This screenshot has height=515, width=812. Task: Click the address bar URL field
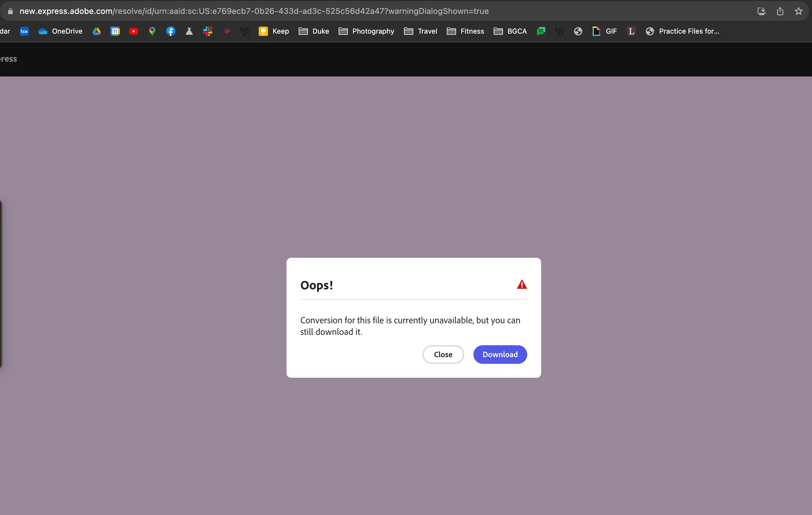[253, 11]
